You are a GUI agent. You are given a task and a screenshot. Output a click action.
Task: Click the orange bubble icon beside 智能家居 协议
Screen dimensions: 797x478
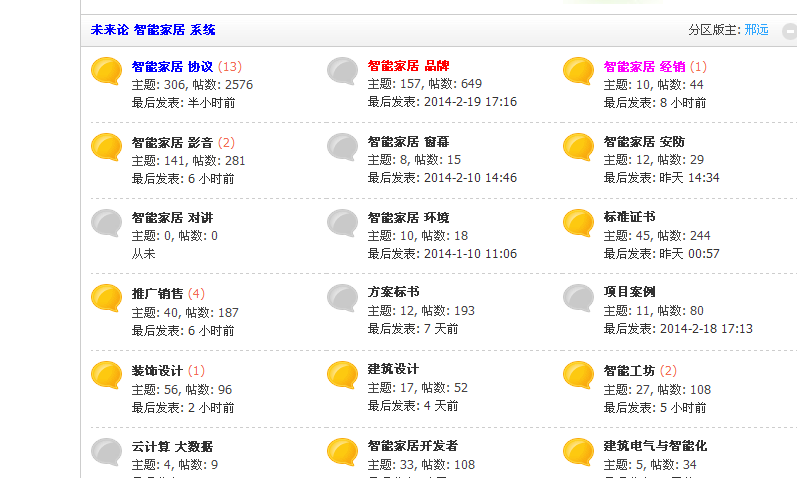point(107,71)
